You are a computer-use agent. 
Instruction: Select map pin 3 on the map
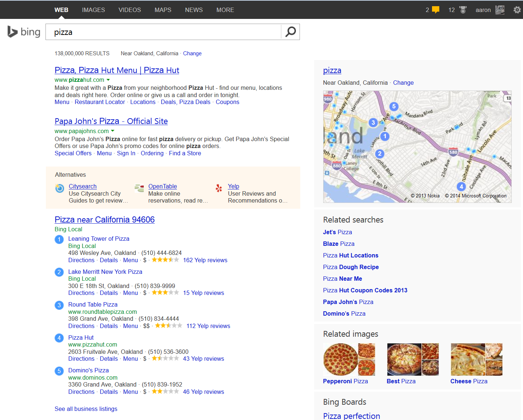[x=373, y=123]
